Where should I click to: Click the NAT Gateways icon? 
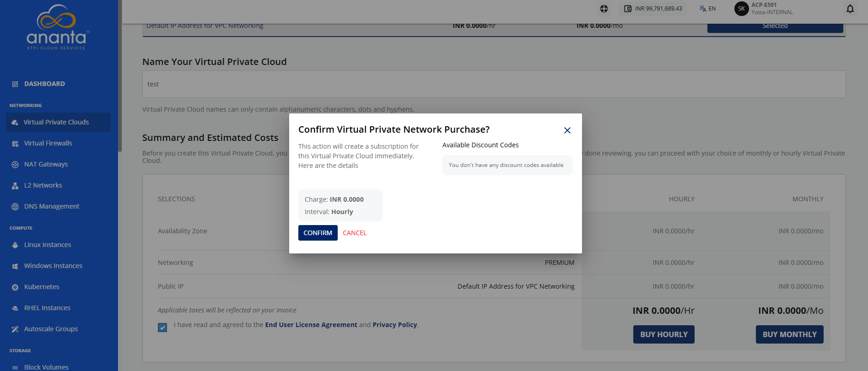click(x=15, y=164)
